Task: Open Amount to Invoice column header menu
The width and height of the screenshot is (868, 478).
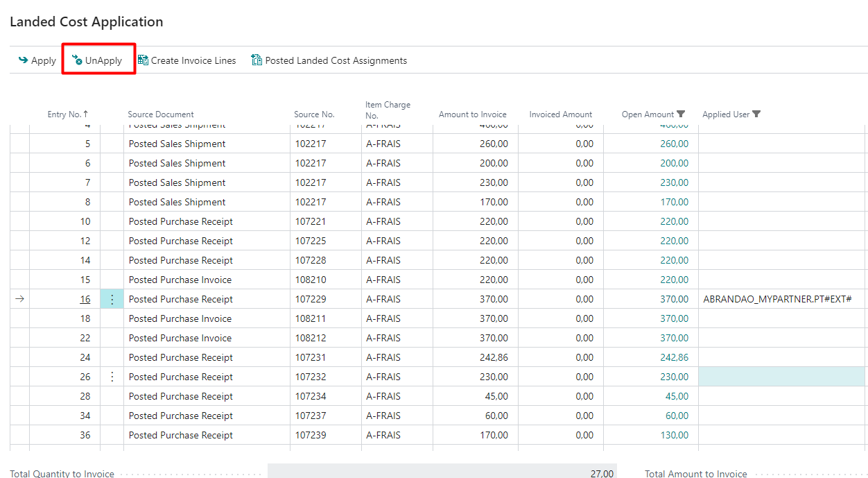Action: tap(472, 114)
